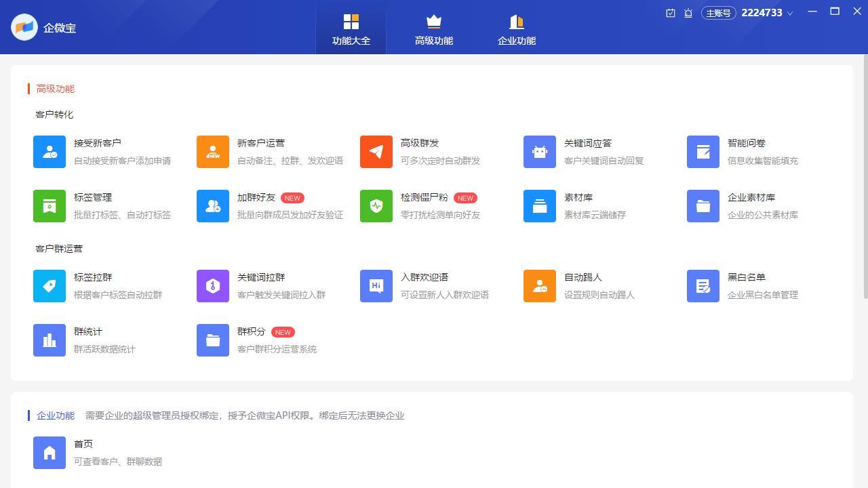Click the 主账号 account badge
This screenshot has width=868, height=488.
coord(719,13)
